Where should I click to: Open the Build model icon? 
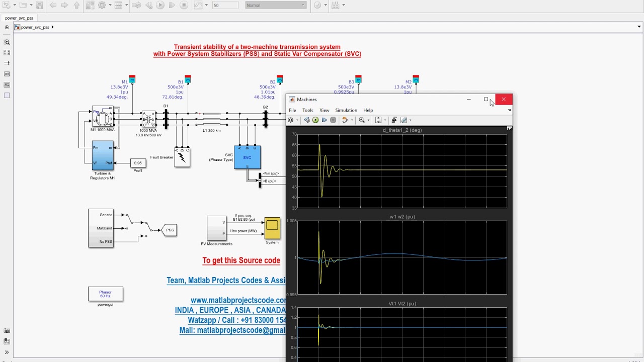click(x=335, y=5)
